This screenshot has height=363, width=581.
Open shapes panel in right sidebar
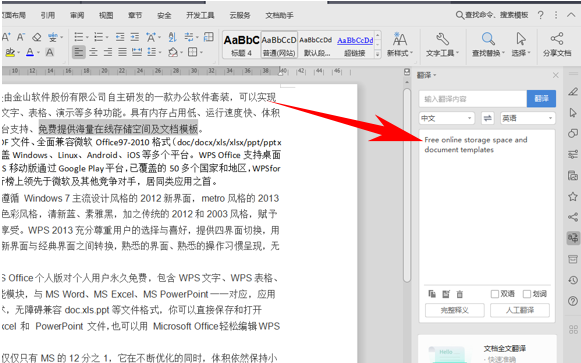coord(573,133)
